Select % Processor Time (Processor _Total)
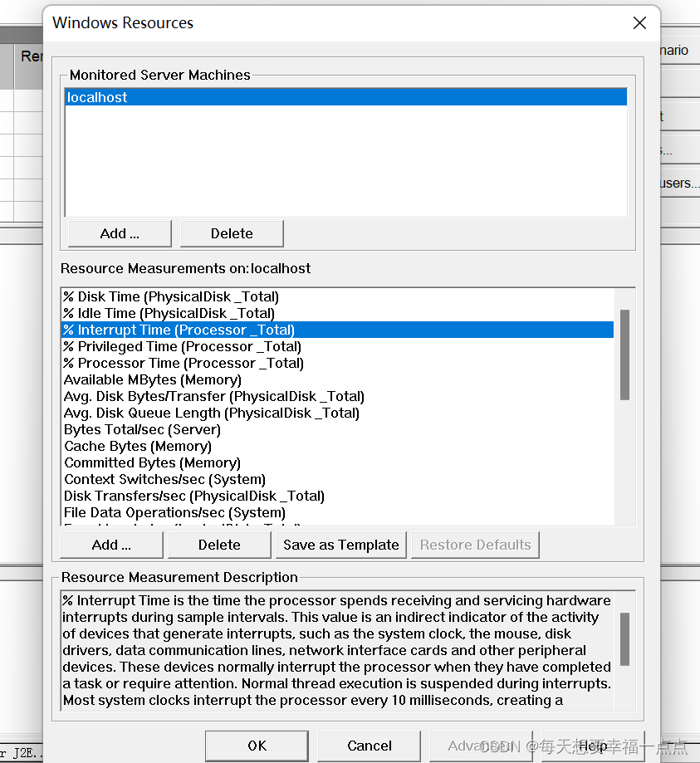This screenshot has height=763, width=700. pos(338,363)
